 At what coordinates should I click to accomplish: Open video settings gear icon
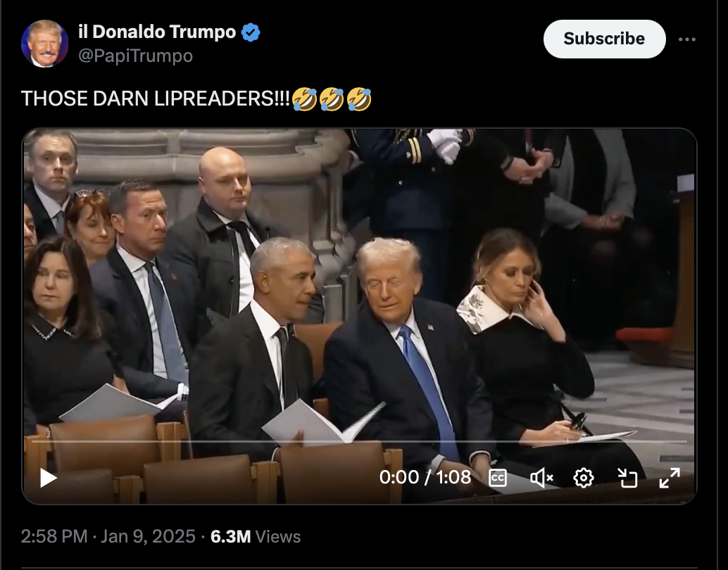tap(584, 478)
